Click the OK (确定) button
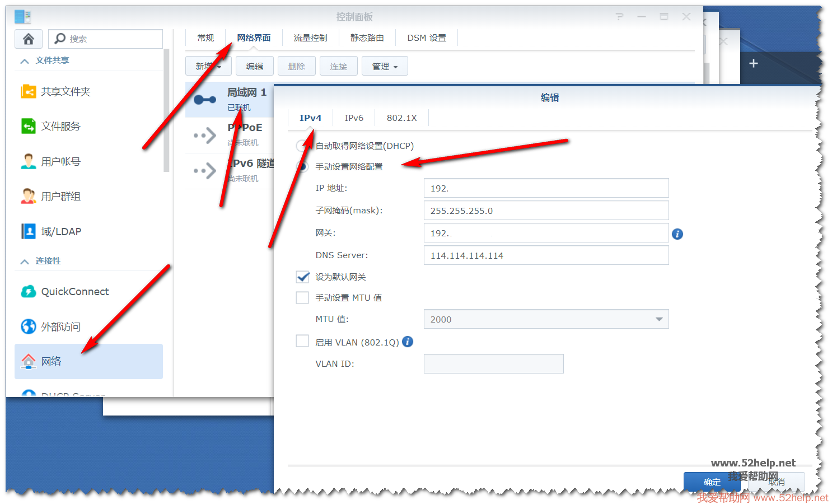This screenshot has height=504, width=832. pos(712,482)
